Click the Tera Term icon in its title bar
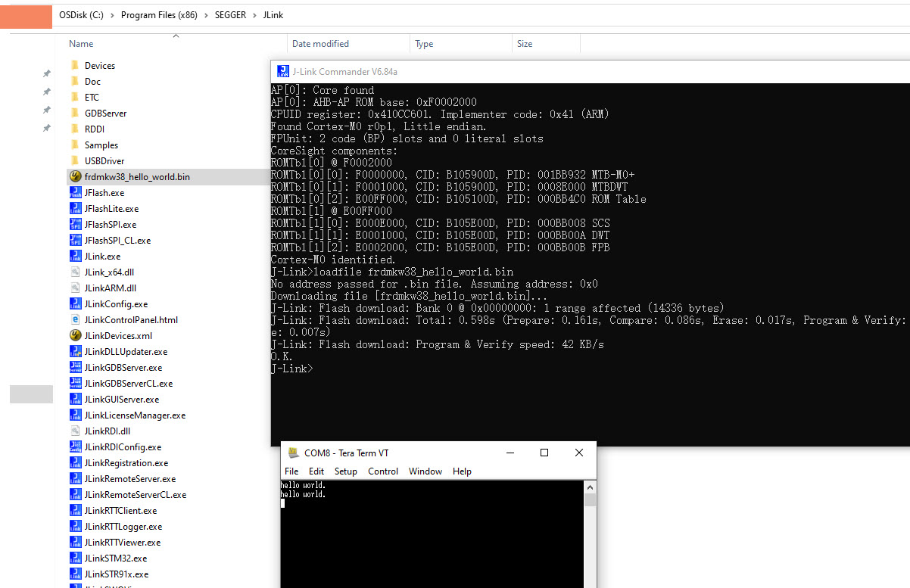The image size is (910, 588). tap(294, 453)
